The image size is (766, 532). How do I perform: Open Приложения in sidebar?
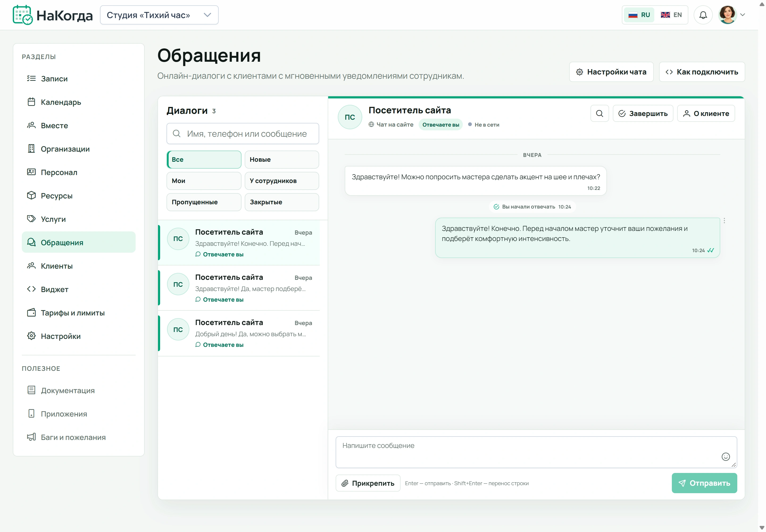coord(79,414)
